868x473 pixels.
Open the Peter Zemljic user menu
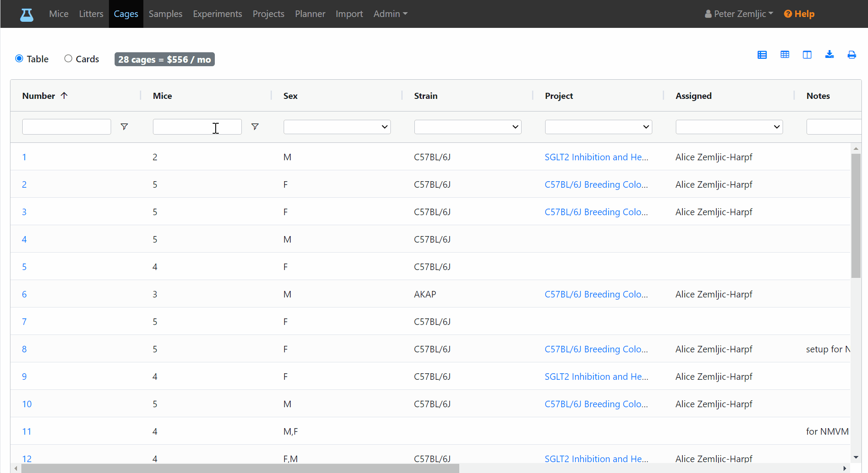tap(739, 14)
